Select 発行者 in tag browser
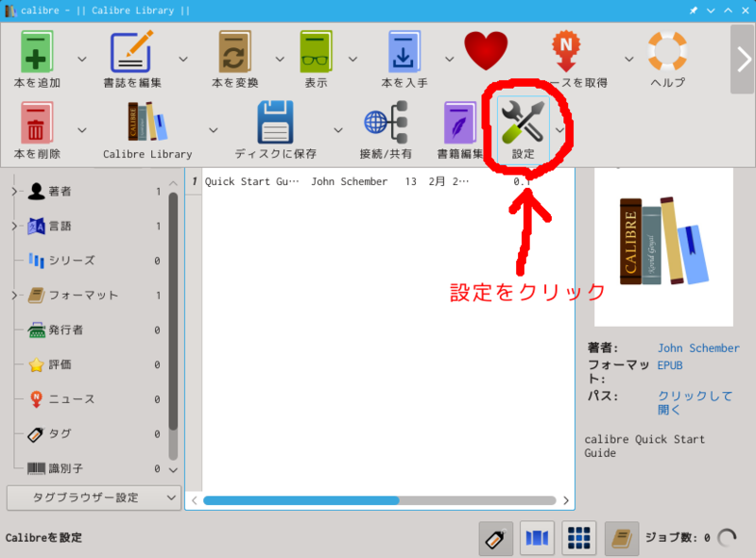This screenshot has width=756, height=558. pos(65,330)
